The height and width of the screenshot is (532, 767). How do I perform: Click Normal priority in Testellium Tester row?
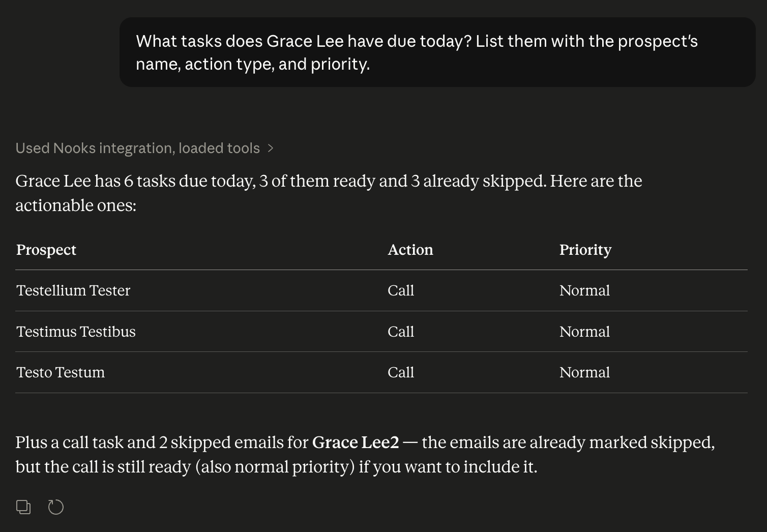tap(584, 290)
